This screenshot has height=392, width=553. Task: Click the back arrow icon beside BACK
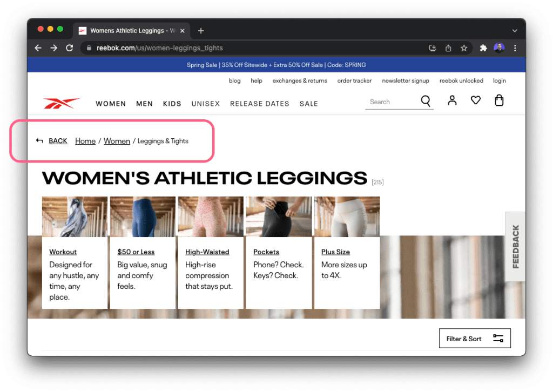coord(39,140)
